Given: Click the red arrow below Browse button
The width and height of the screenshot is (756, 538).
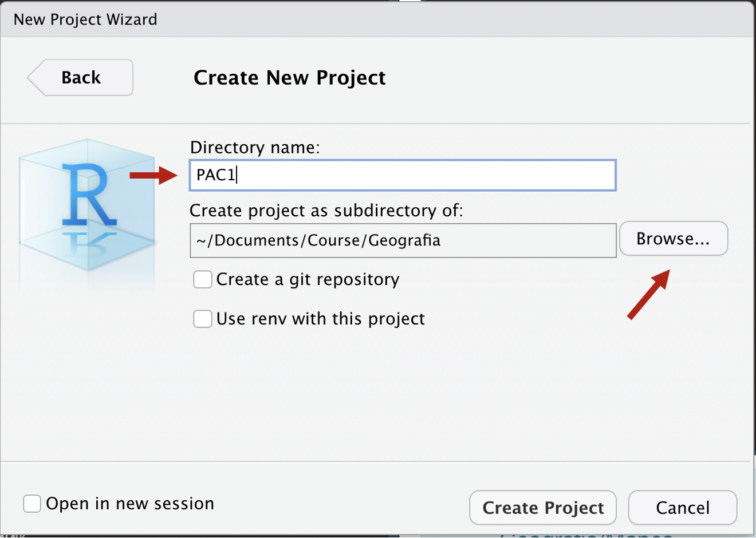Looking at the screenshot, I should 648,294.
